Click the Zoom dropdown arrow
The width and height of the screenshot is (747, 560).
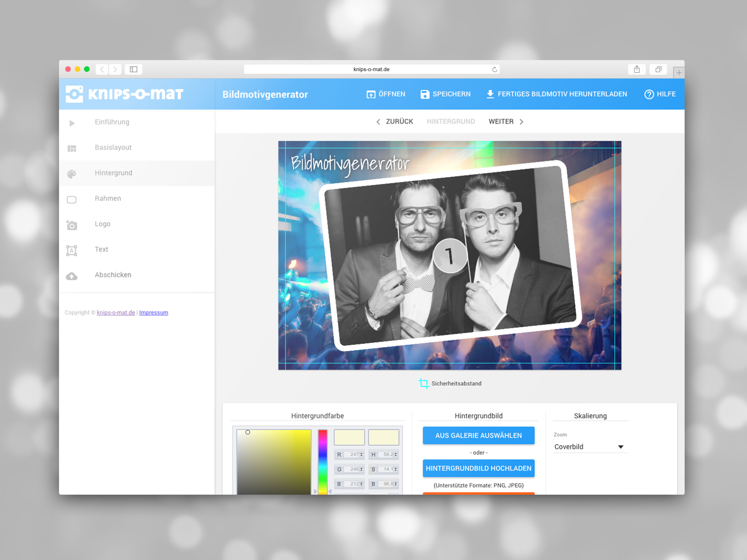(621, 447)
